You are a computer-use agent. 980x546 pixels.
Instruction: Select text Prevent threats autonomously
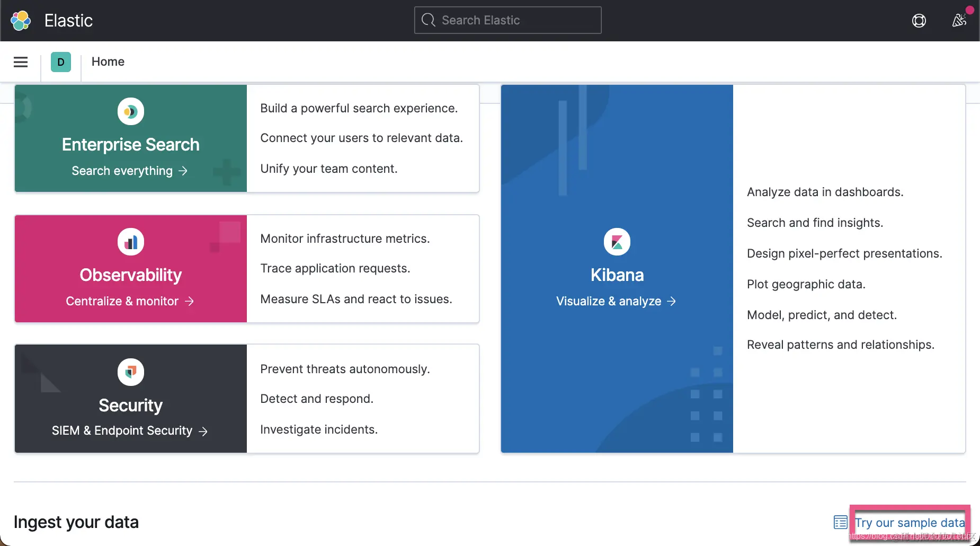(345, 369)
